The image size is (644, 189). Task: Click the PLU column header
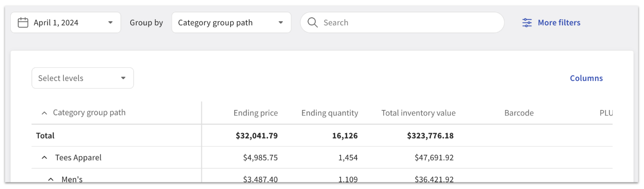pos(606,113)
